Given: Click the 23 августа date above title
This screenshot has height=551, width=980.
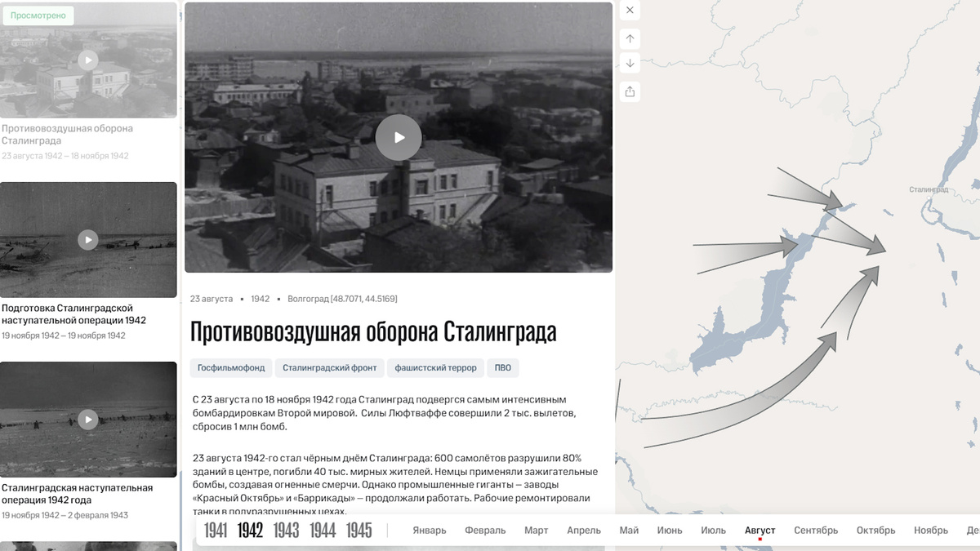Looking at the screenshot, I should (212, 299).
